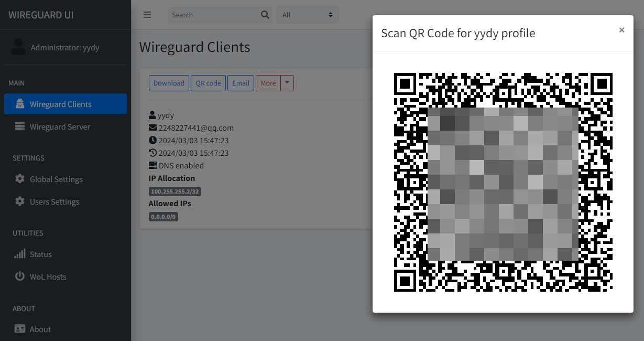Click the DNS enabled text
The width and height of the screenshot is (644, 341).
[181, 165]
